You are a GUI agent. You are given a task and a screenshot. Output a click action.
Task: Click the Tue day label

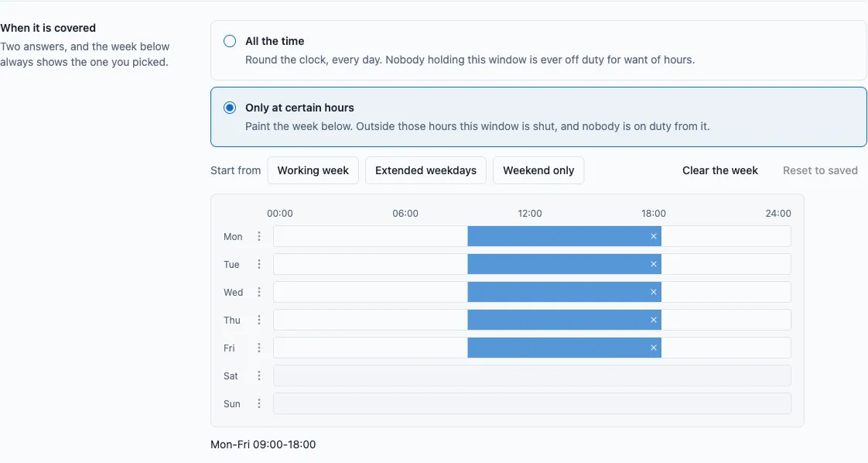coord(231,264)
